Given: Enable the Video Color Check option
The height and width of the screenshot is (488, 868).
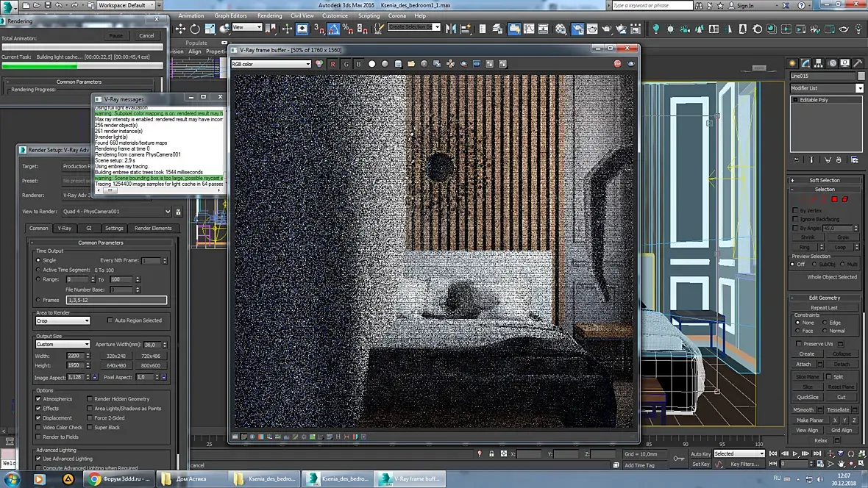Looking at the screenshot, I should [38, 427].
